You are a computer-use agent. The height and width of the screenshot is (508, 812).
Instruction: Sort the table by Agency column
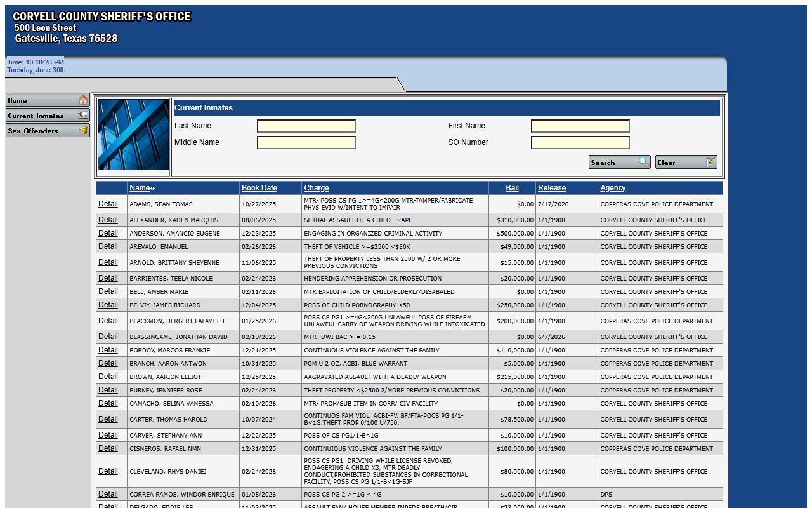[x=613, y=188]
